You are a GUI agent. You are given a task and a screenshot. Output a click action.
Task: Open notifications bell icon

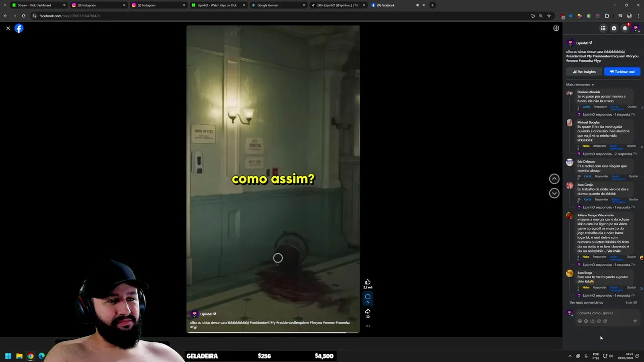click(x=625, y=28)
